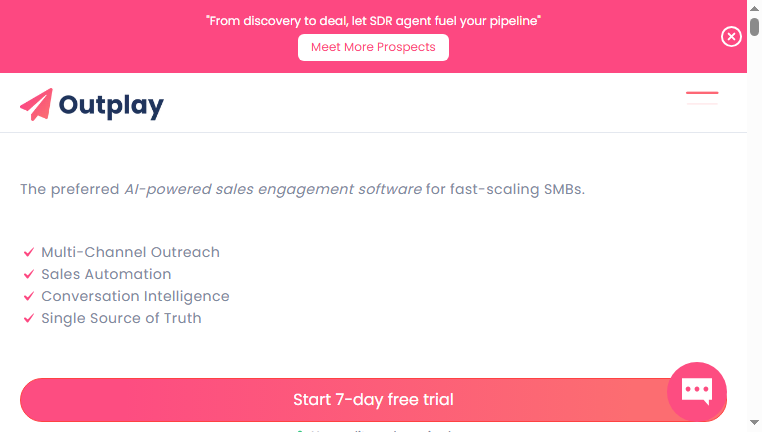This screenshot has width=762, height=432.
Task: Click the scrollbar down arrow
Action: [x=754, y=423]
